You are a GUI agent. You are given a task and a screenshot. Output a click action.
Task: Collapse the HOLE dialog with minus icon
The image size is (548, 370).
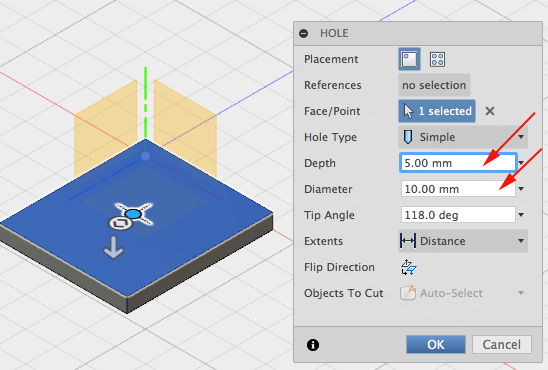pyautogui.click(x=303, y=34)
